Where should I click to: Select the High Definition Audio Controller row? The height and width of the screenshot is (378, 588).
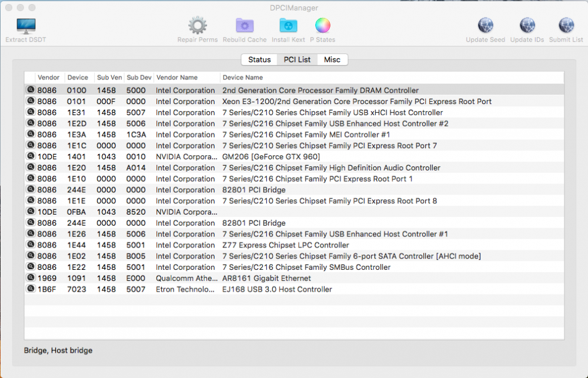pyautogui.click(x=294, y=168)
